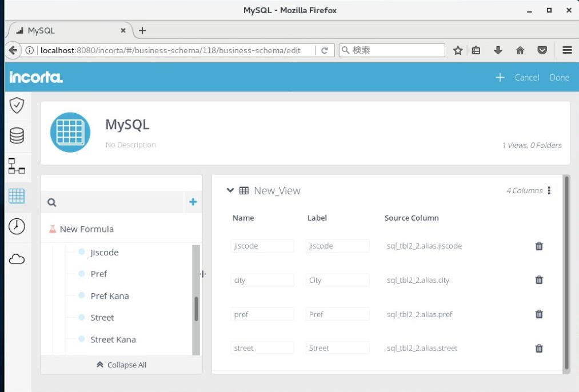Screen dimensions: 579x392
Task: Delete the street column row
Action: [539, 348]
